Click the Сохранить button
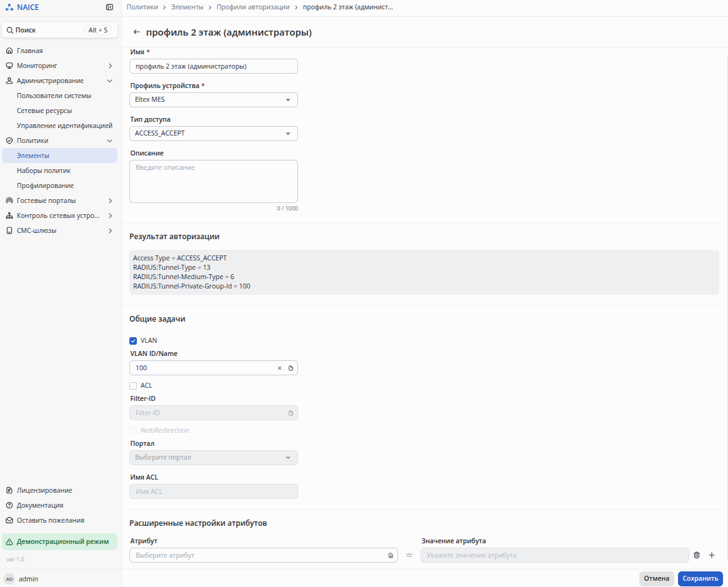The width and height of the screenshot is (728, 587). pos(700,579)
